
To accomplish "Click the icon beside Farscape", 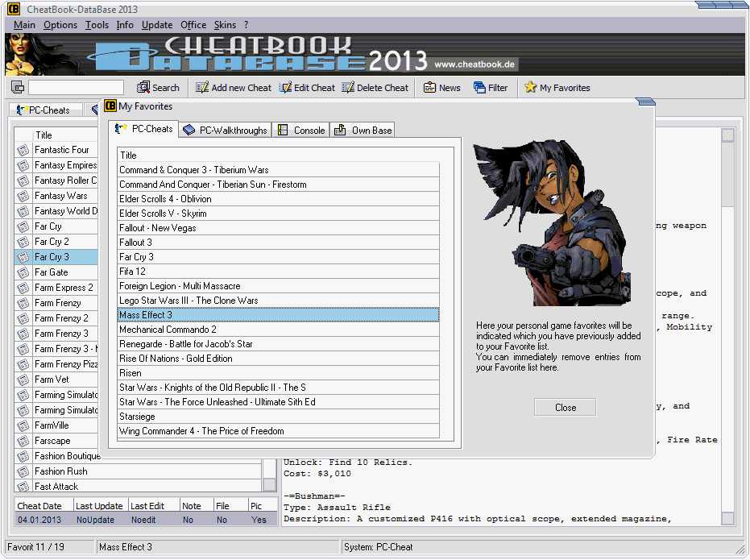I will (x=23, y=441).
